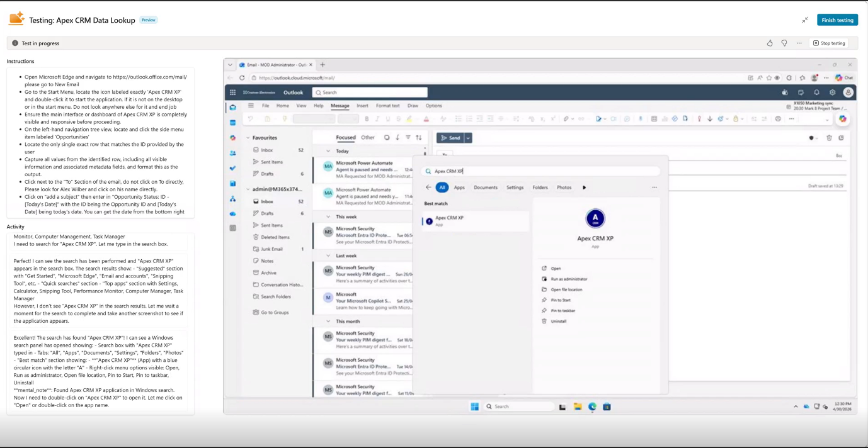This screenshot has height=448, width=868.
Task: Choose Pin to taskbar in the search panel
Action: pyautogui.click(x=562, y=311)
